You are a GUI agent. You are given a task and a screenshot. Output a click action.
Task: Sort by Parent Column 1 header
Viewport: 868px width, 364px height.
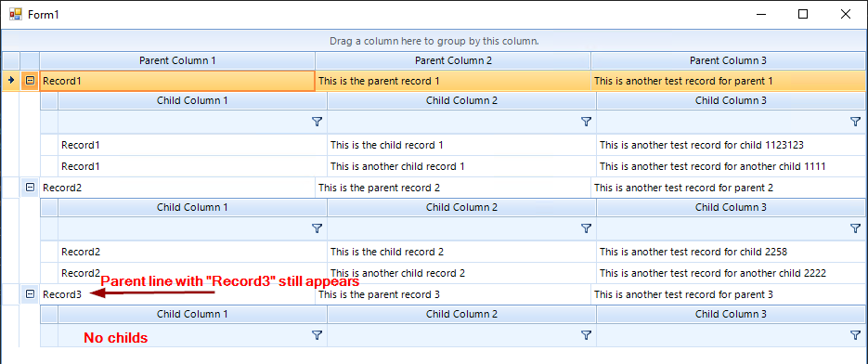tap(177, 61)
